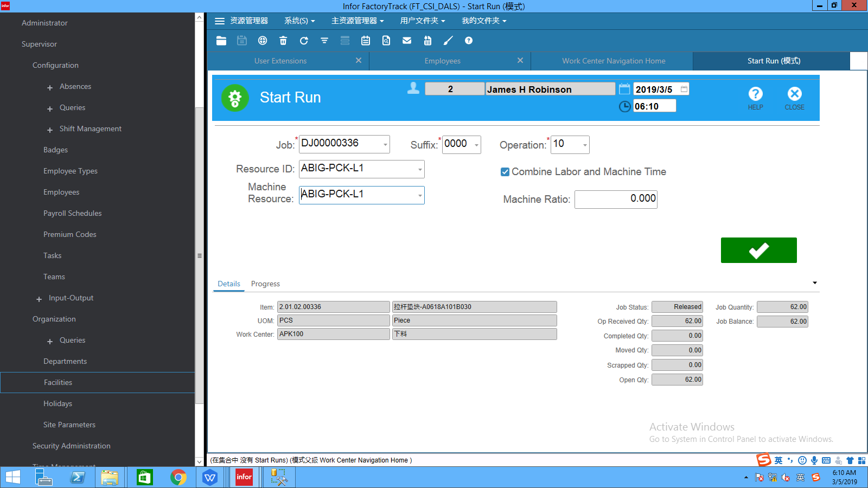Click the filter icon in the toolbar
The image size is (868, 488).
pos(324,41)
